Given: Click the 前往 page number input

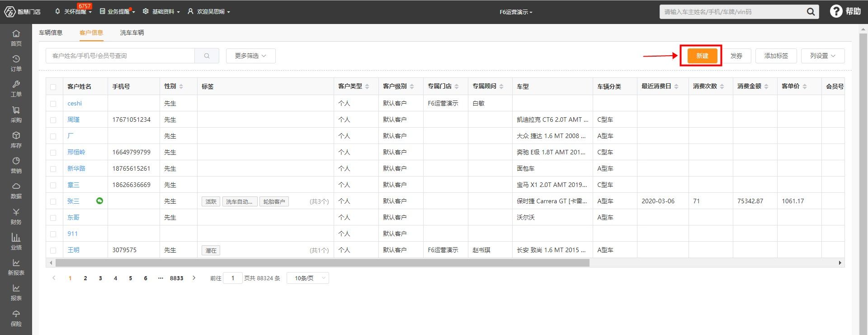Looking at the screenshot, I should pos(233,278).
